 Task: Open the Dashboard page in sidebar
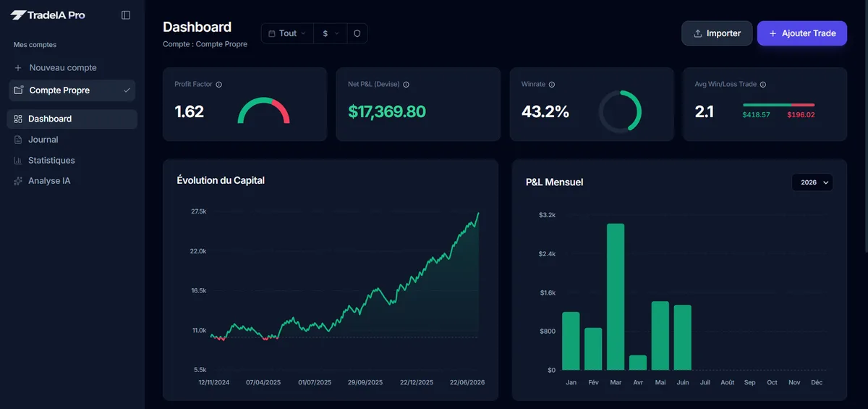[72, 119]
